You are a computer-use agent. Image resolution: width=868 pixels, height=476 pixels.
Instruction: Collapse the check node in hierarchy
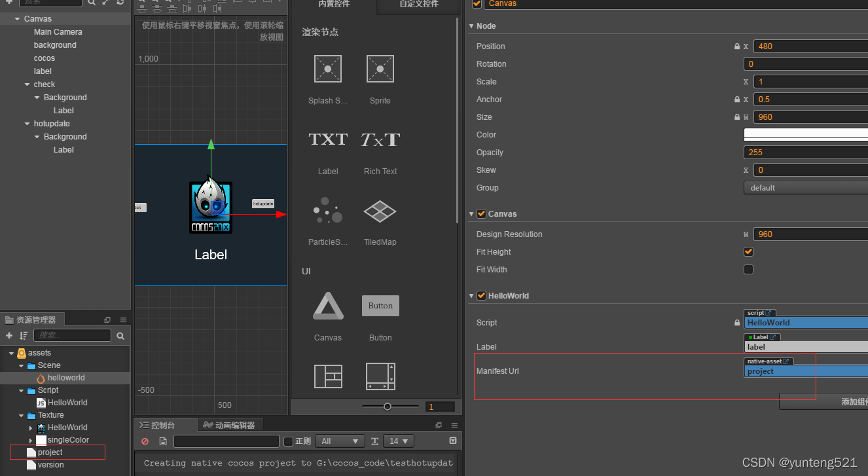27,84
